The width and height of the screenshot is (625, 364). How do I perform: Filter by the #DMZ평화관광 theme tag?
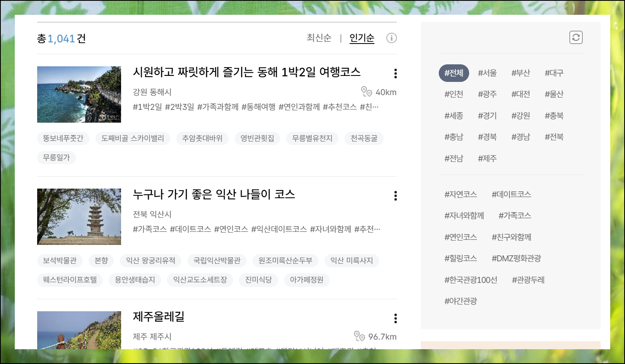point(516,259)
